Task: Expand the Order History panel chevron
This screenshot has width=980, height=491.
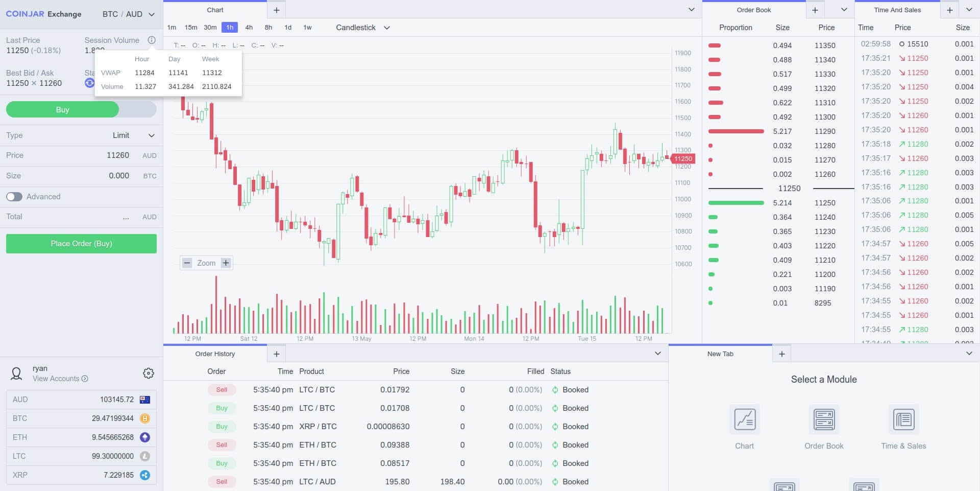Action: 658,354
